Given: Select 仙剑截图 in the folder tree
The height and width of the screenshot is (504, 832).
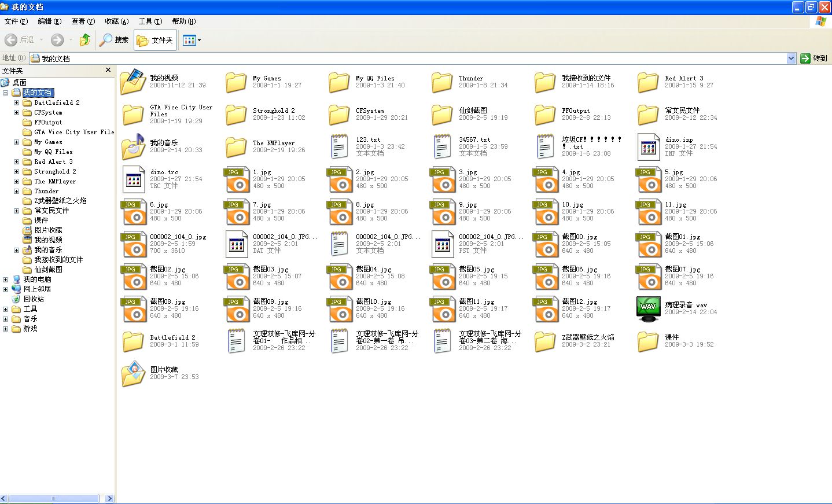Looking at the screenshot, I should click(48, 270).
